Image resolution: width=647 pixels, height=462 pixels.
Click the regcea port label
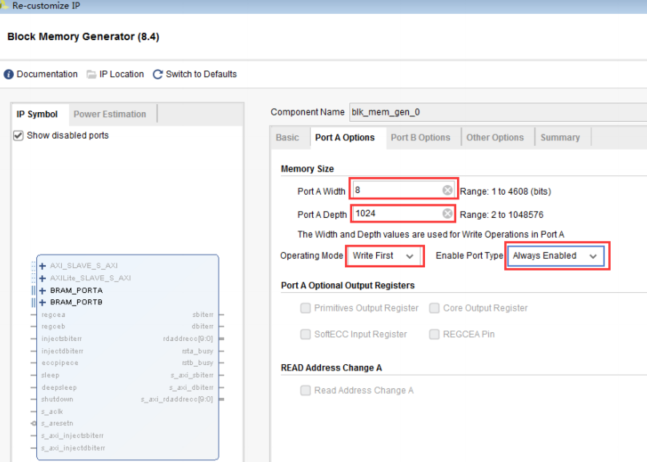tap(53, 315)
